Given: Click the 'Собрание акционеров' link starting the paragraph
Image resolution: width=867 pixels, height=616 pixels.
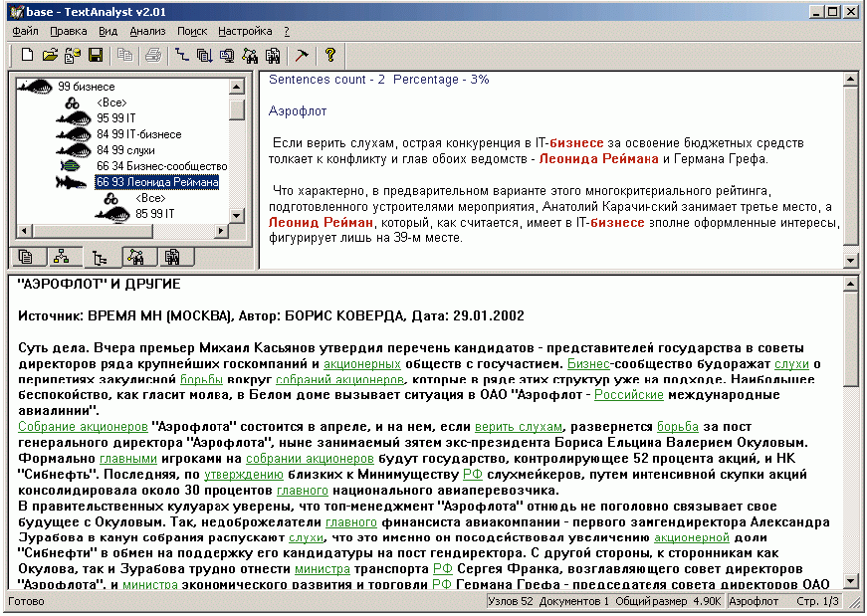Looking at the screenshot, I should pos(83,426).
